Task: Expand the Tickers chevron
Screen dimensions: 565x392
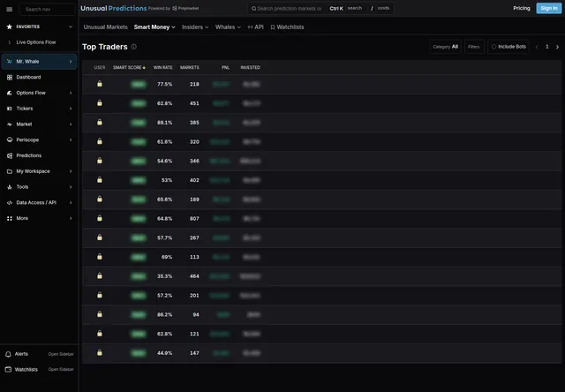Action: (71, 109)
